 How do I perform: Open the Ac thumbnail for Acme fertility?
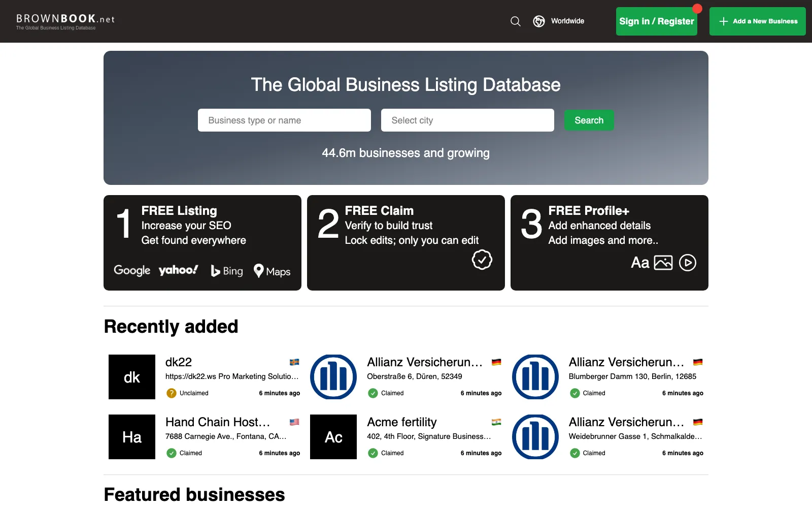(333, 437)
